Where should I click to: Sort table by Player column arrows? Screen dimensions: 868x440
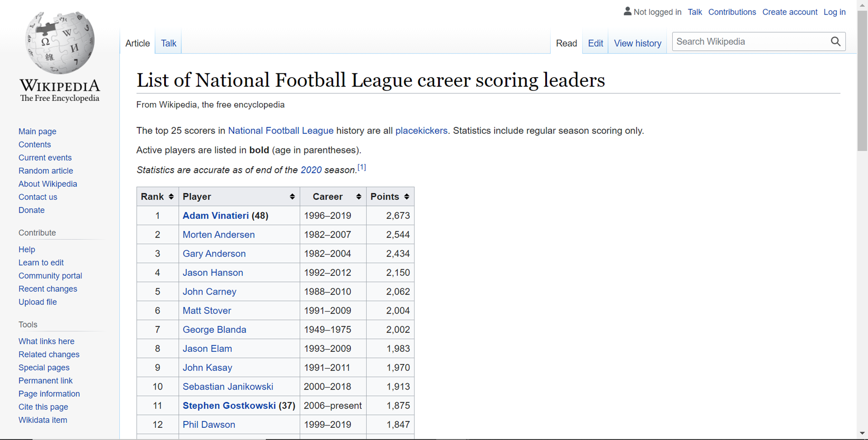point(292,197)
